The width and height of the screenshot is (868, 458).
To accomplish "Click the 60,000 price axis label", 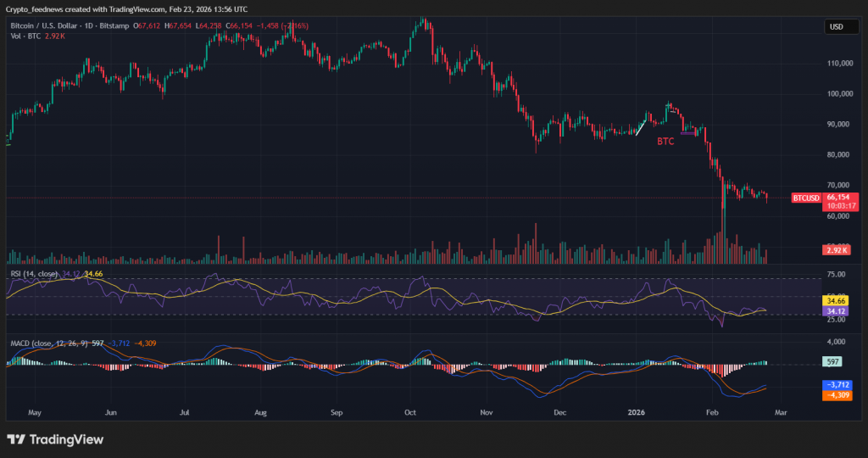I will (x=840, y=216).
